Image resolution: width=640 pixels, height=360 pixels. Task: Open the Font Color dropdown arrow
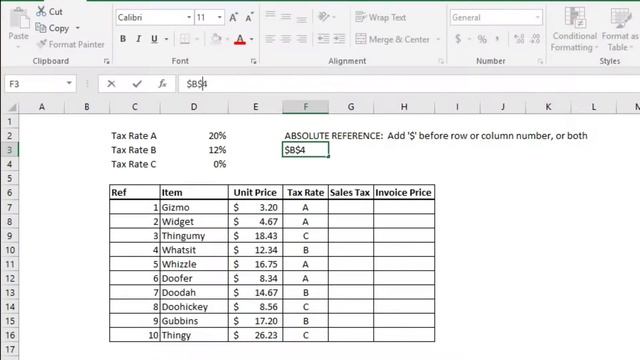tap(252, 39)
